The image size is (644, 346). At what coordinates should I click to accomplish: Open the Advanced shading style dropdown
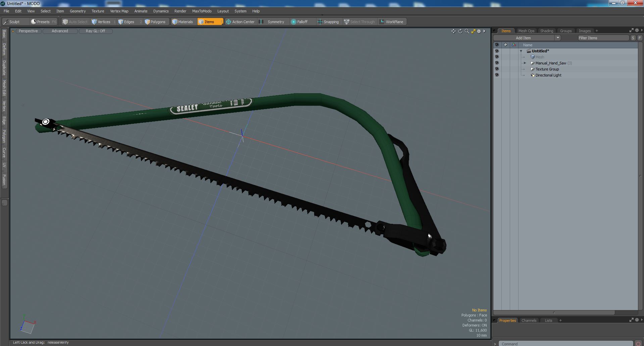pos(60,31)
